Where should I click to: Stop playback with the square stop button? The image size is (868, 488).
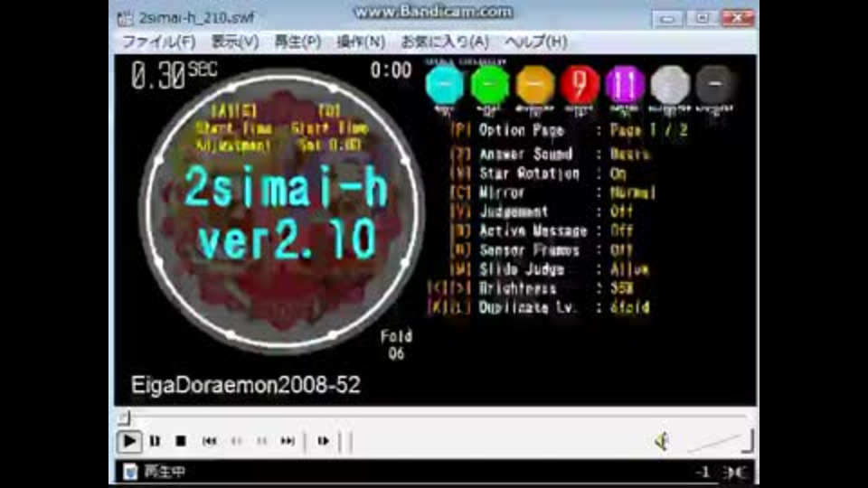pyautogui.click(x=181, y=441)
